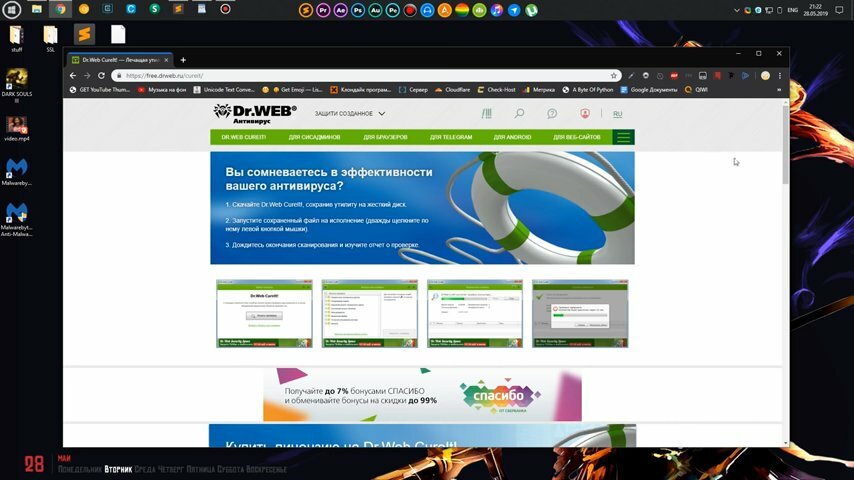Open the ENG language indicator in tray
Screen dimensions: 854x480
pos(793,10)
